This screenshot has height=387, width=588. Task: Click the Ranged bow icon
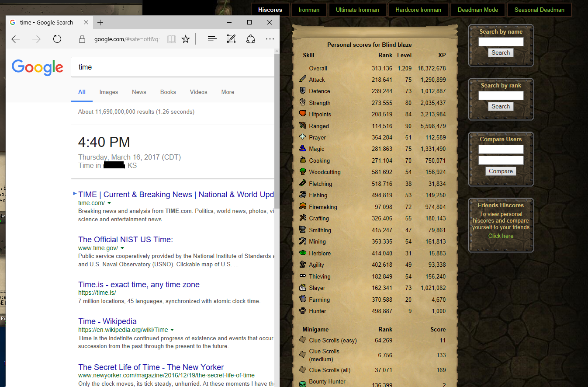[x=302, y=126]
